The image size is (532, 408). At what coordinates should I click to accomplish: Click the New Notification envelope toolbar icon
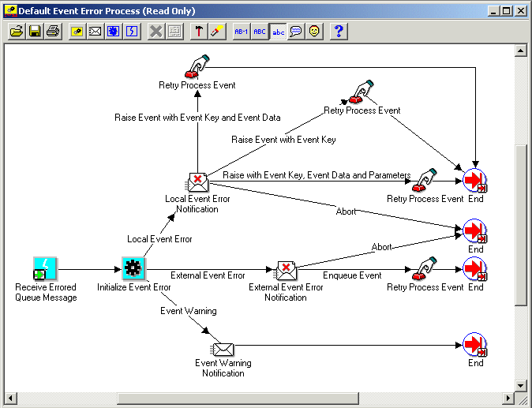95,32
